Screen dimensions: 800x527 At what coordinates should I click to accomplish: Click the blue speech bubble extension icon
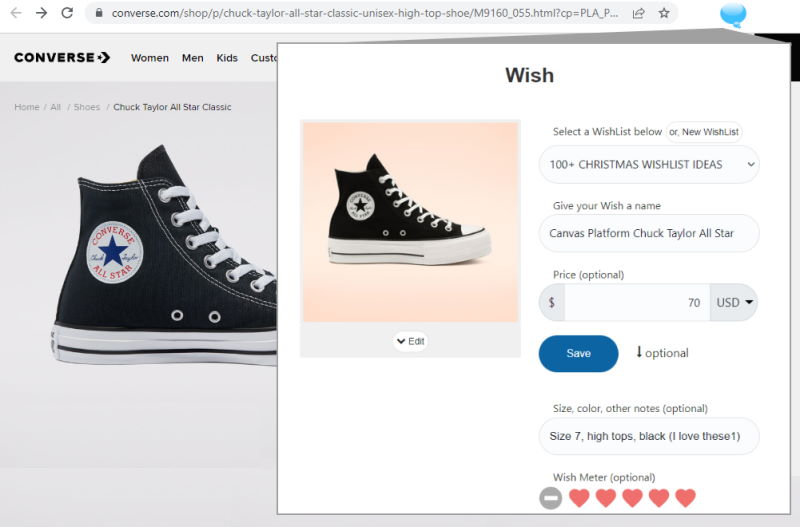click(x=733, y=14)
